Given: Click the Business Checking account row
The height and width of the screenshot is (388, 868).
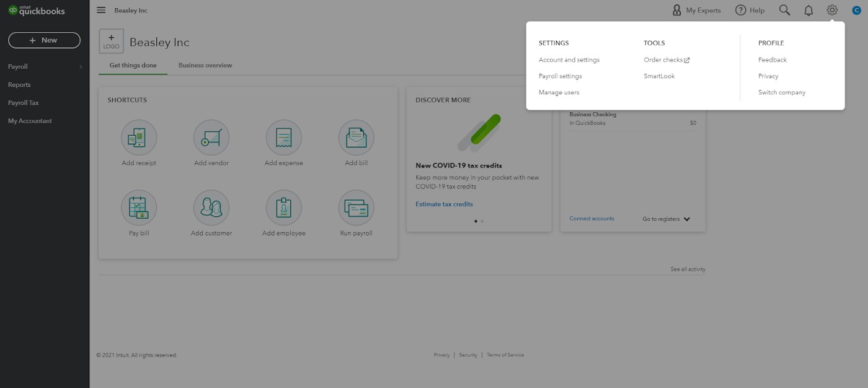Looking at the screenshot, I should point(633,119).
